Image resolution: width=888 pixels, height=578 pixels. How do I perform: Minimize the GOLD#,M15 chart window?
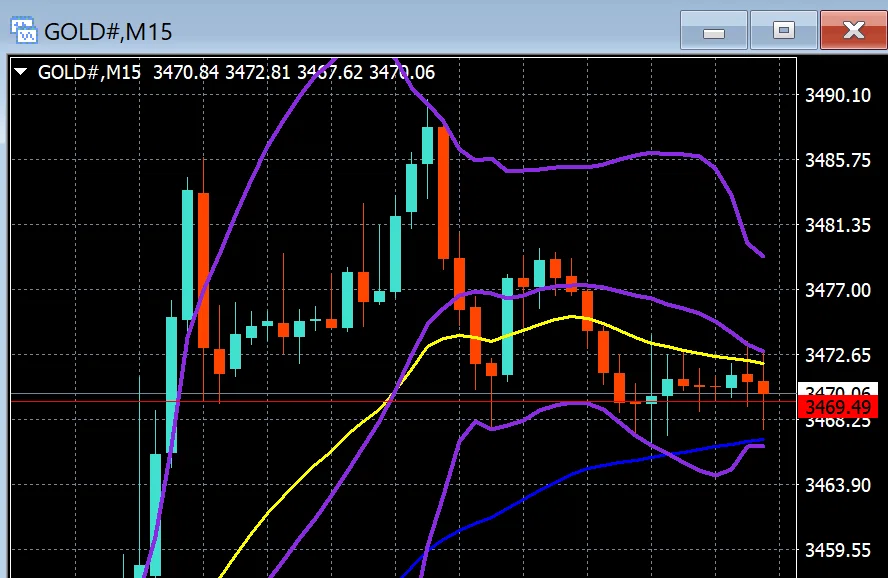click(714, 30)
